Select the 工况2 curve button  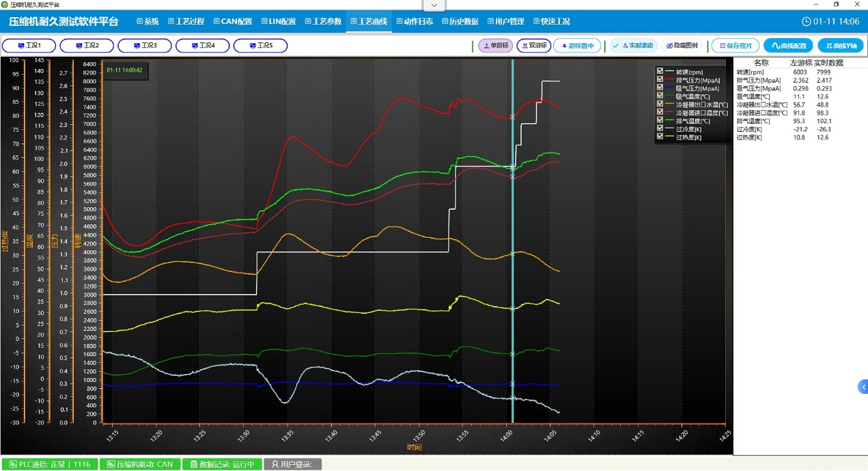87,46
